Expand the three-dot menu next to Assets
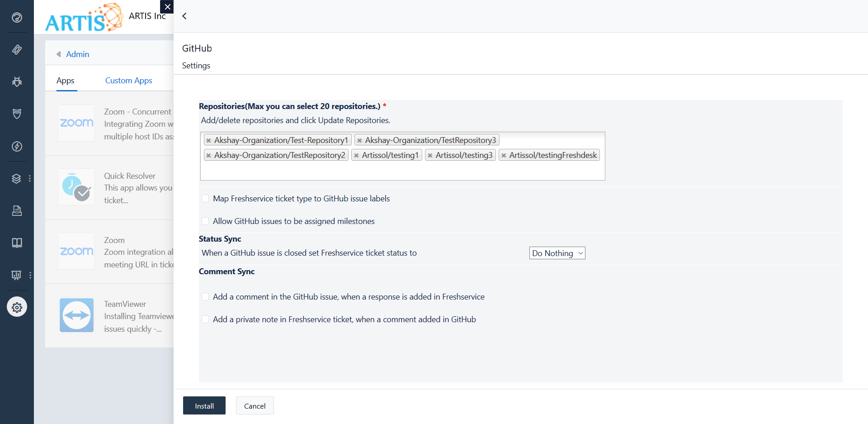868x424 pixels. tap(30, 178)
